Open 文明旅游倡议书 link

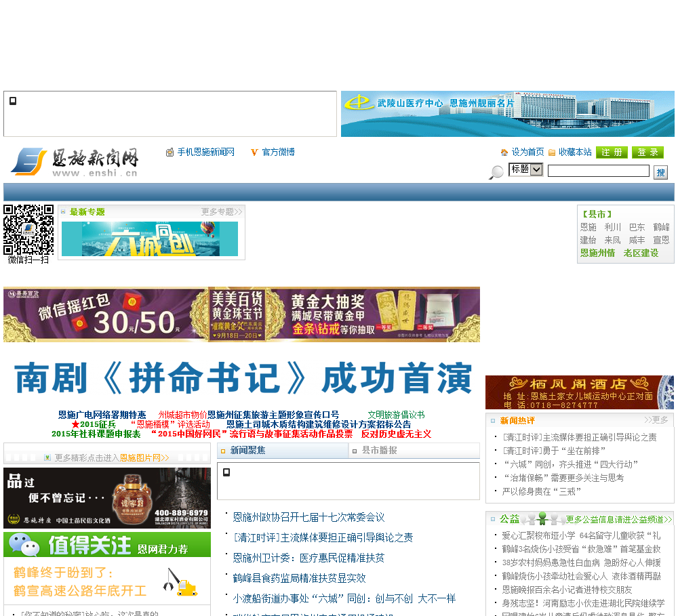pyautogui.click(x=396, y=415)
